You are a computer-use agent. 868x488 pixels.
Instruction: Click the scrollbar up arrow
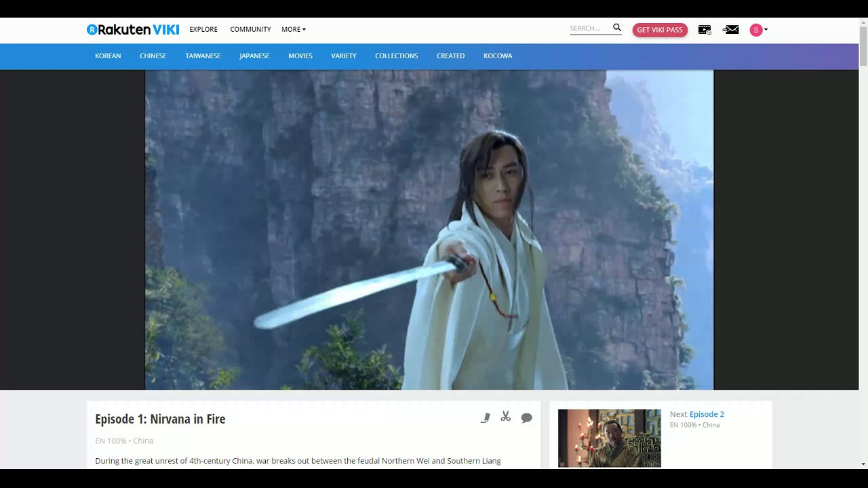tap(863, 22)
